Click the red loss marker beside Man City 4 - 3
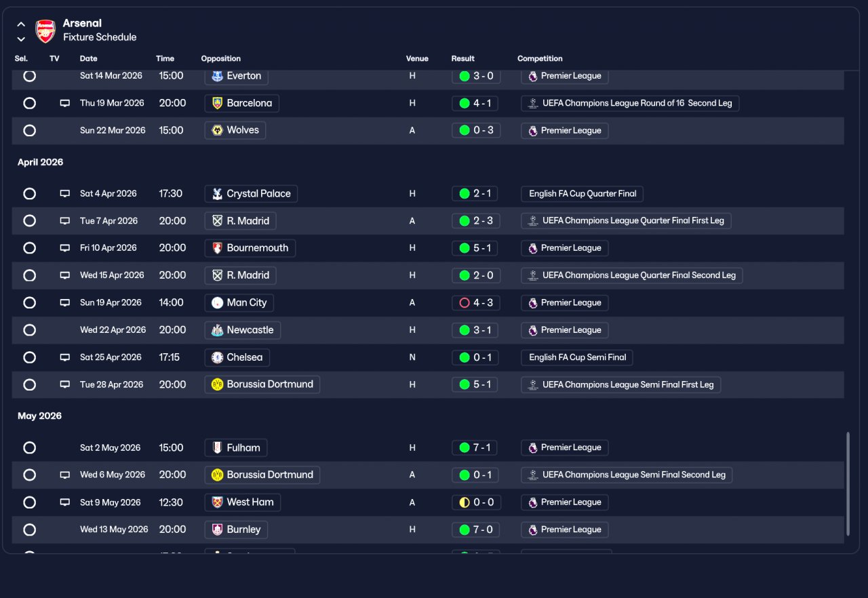Image resolution: width=868 pixels, height=598 pixels. click(x=465, y=303)
